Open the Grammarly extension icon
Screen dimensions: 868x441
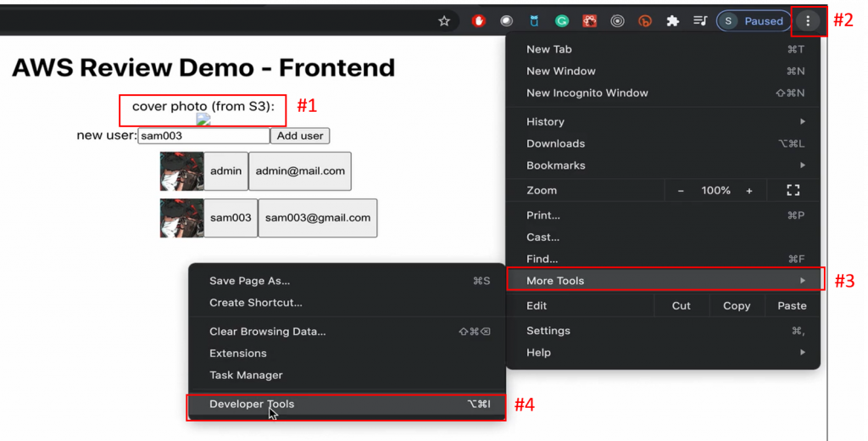point(562,21)
